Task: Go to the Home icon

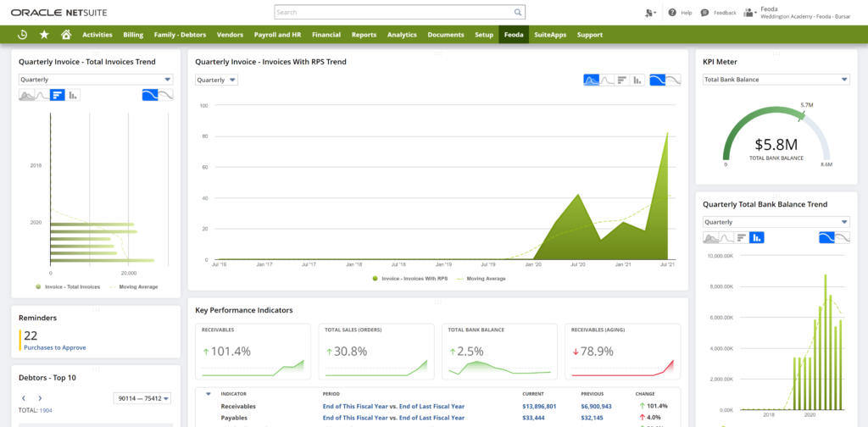Action: click(66, 34)
